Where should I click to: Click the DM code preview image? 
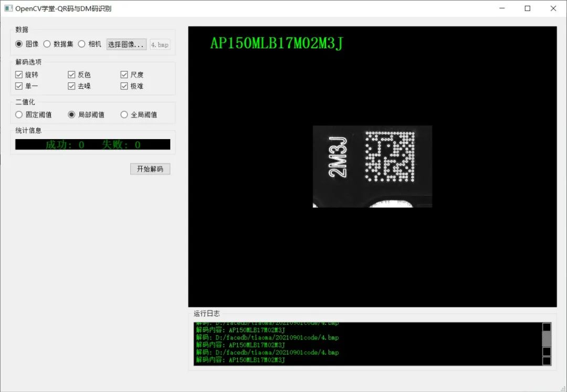373,167
